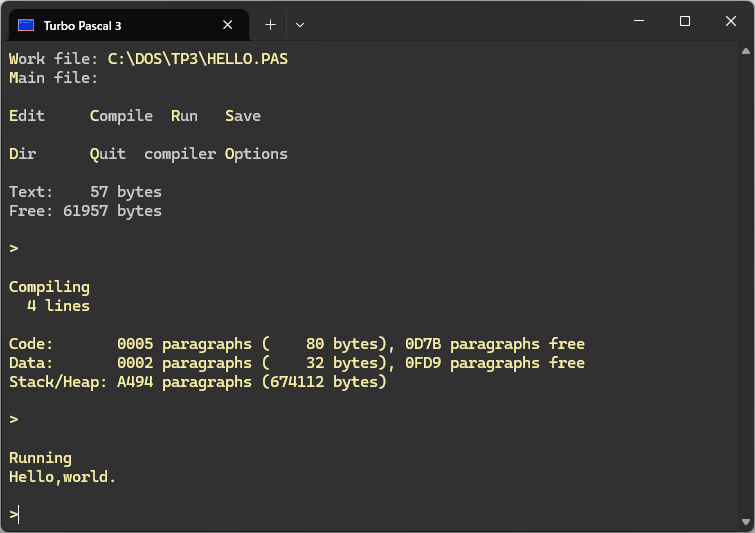Viewport: 755px width, 533px height.
Task: Expand the terminal profile dropdown chevron
Action: [299, 25]
